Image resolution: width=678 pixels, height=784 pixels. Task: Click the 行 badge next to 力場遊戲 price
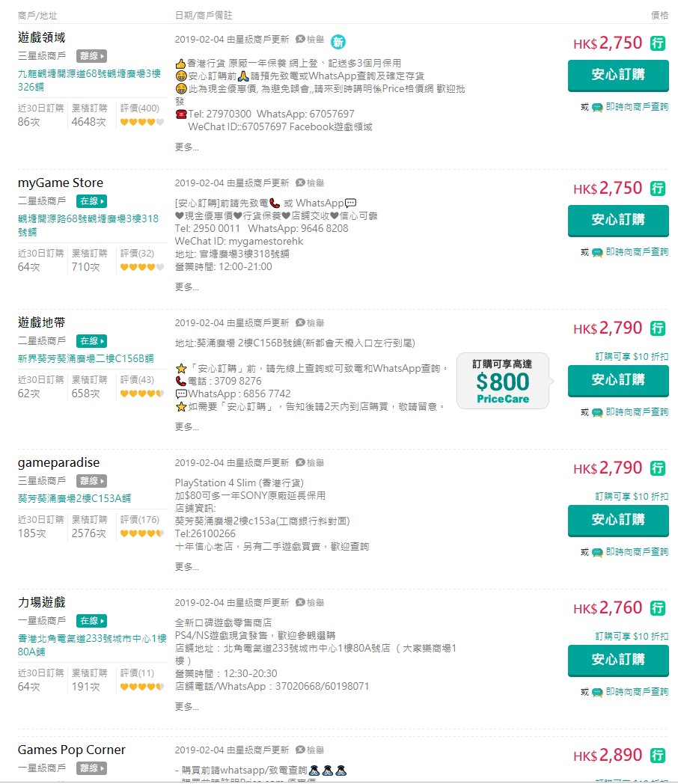[x=658, y=608]
